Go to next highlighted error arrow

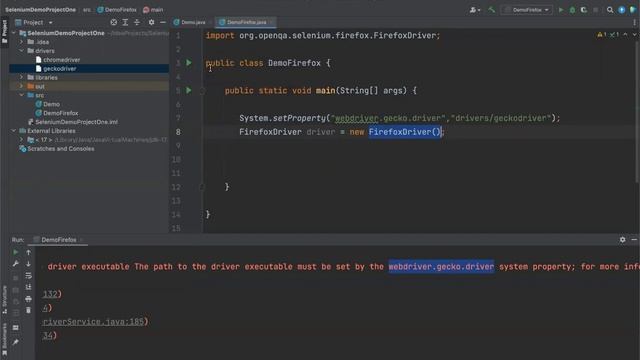tap(634, 35)
